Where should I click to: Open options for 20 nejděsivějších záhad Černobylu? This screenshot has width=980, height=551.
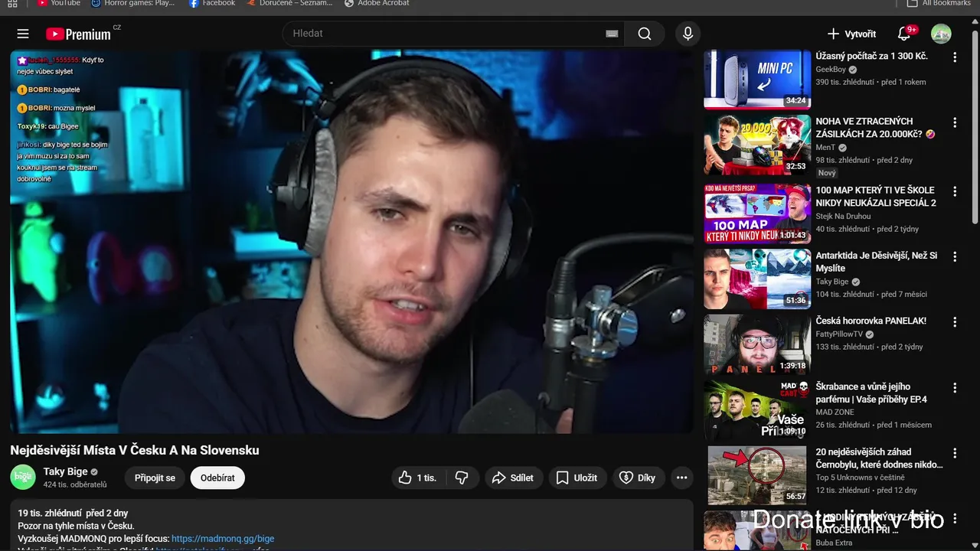point(955,453)
